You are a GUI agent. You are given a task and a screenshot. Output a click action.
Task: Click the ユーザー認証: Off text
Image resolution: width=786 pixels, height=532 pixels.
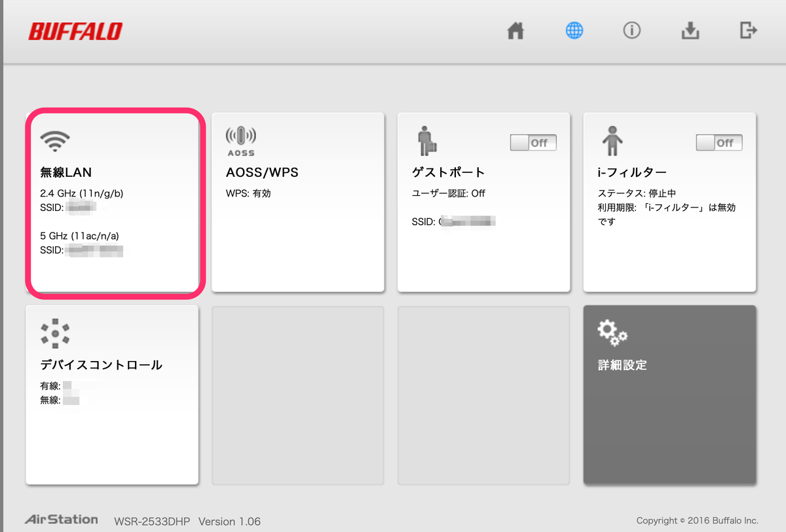point(449,193)
